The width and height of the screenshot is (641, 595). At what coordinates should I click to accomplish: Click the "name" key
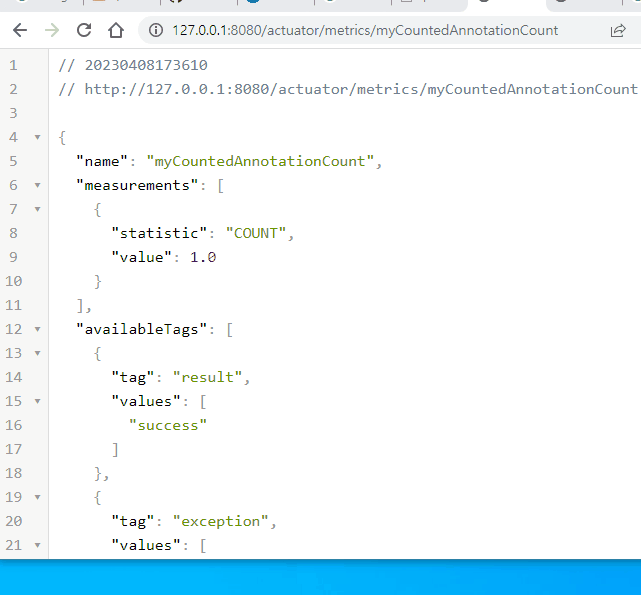pos(102,161)
